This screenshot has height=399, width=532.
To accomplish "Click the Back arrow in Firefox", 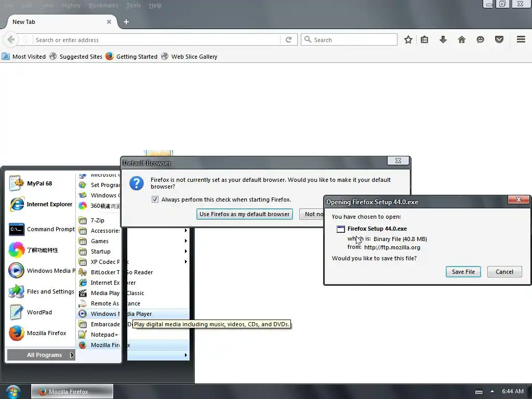I will point(11,39).
